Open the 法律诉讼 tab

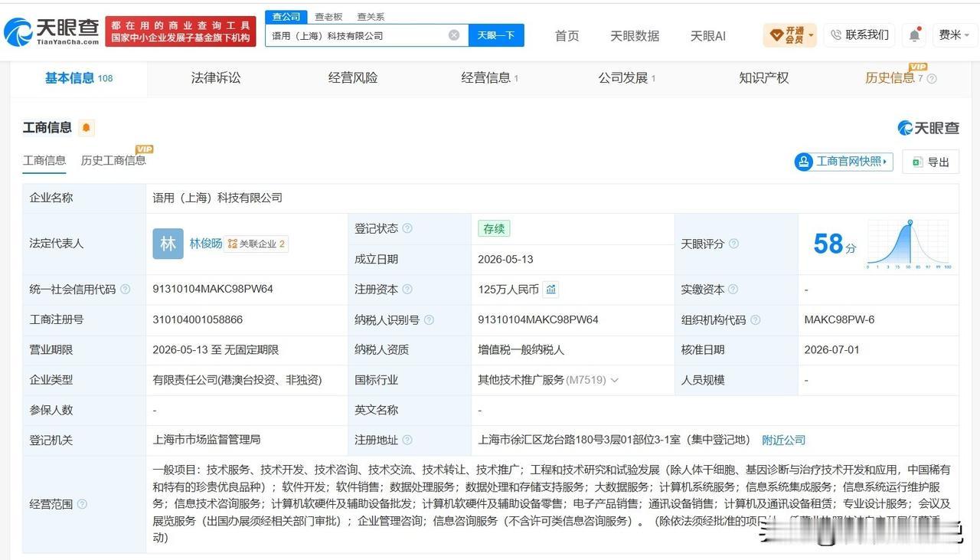click(216, 78)
